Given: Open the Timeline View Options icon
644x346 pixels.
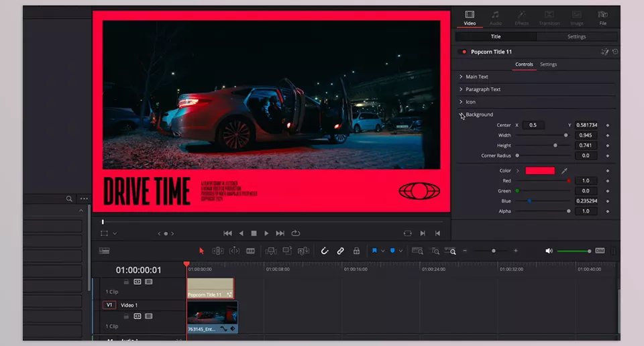Looking at the screenshot, I should [105, 251].
